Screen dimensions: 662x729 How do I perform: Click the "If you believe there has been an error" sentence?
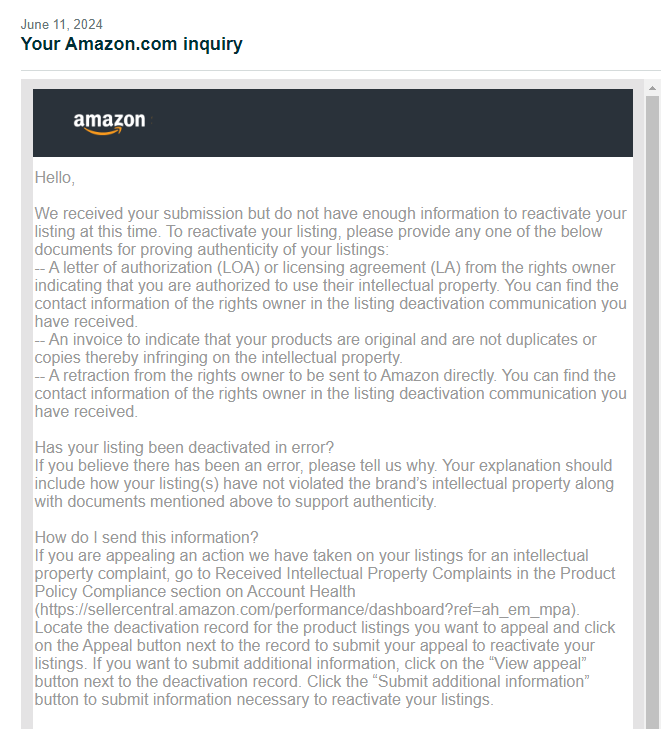[324, 484]
